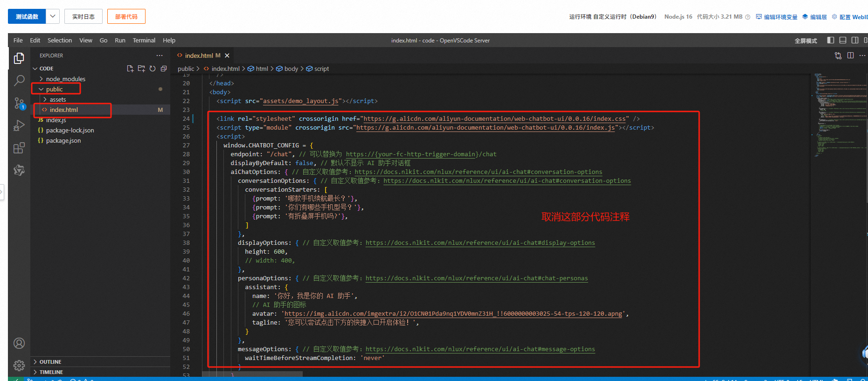Click the 代码大小 help question icon
The height and width of the screenshot is (381, 868).
tap(748, 17)
